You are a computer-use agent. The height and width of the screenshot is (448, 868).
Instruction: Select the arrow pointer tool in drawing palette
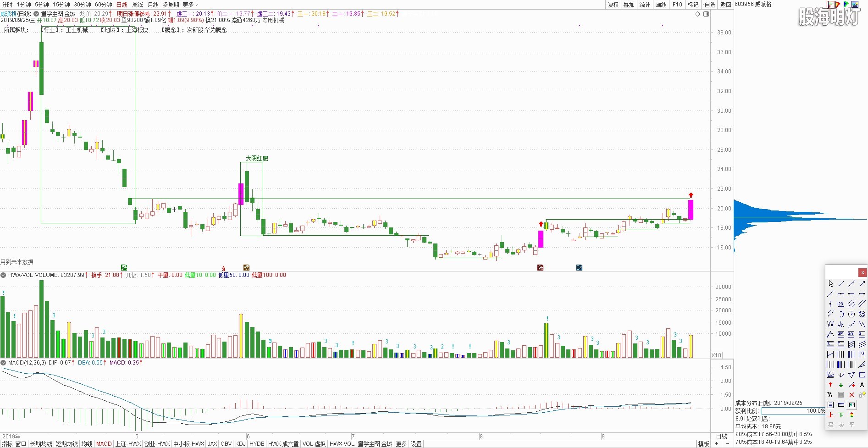tap(830, 283)
